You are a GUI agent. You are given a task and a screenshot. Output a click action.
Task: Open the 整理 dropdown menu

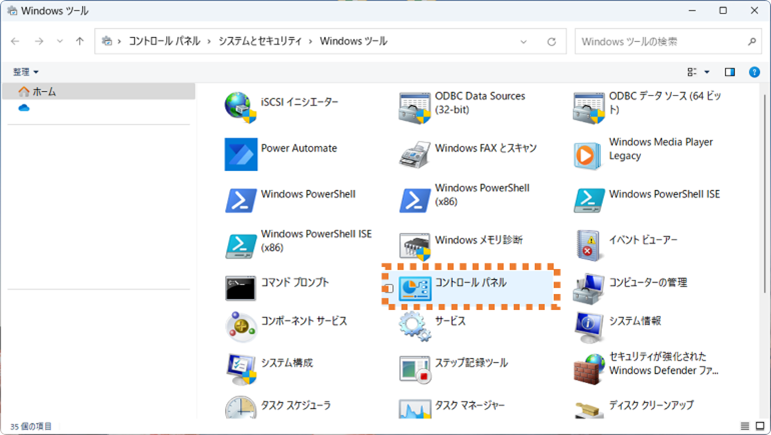click(x=26, y=72)
